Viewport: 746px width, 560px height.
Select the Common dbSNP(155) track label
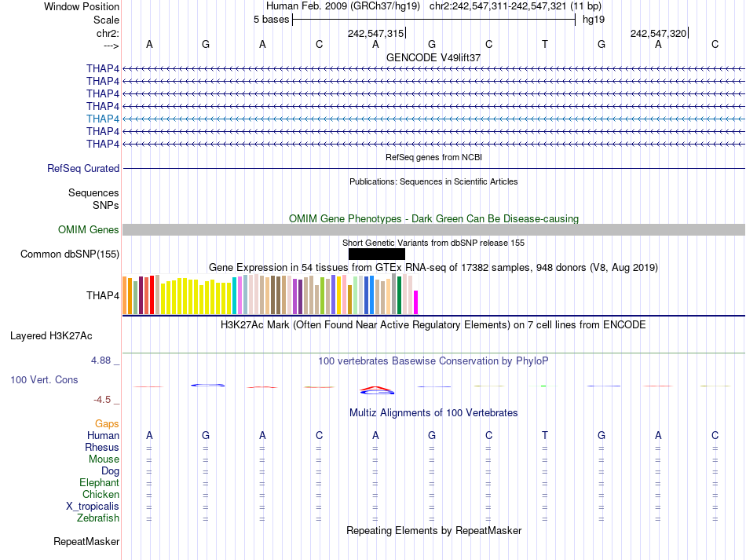click(x=70, y=254)
